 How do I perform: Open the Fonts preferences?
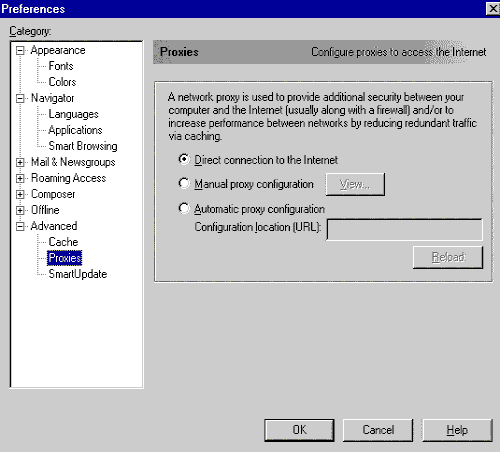point(61,66)
